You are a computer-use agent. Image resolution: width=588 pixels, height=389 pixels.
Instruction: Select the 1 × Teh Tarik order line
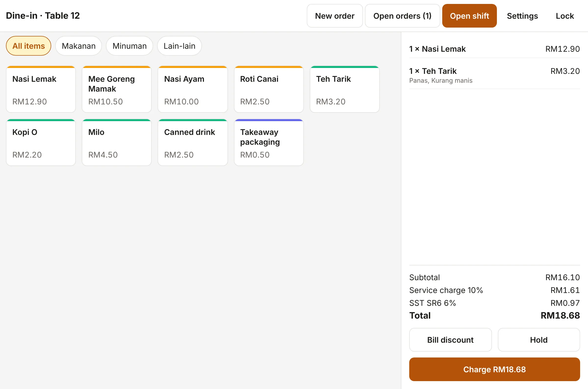point(494,75)
